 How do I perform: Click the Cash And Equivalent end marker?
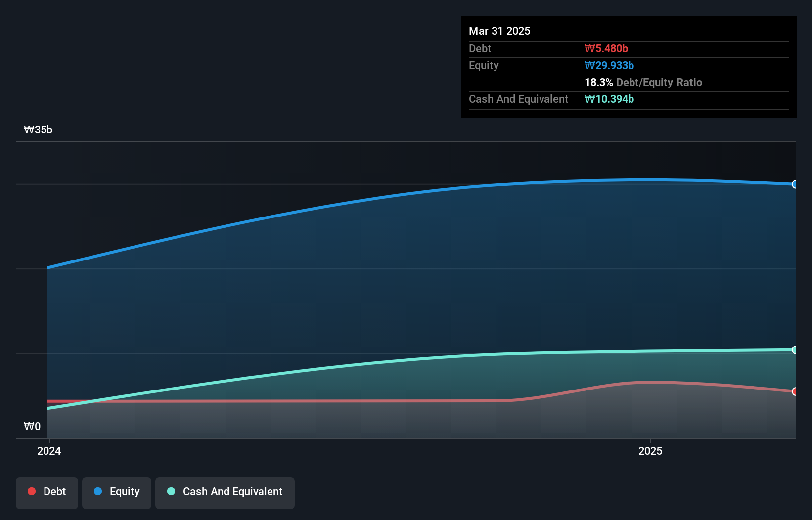(795, 350)
